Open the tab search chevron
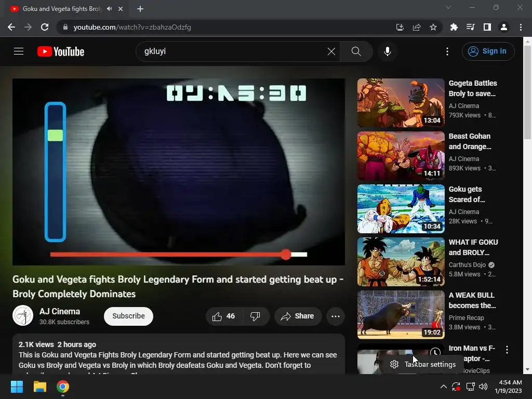 (448, 7)
